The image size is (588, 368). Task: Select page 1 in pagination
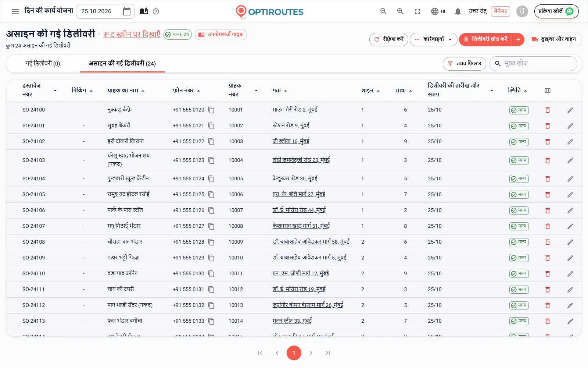pos(294,353)
